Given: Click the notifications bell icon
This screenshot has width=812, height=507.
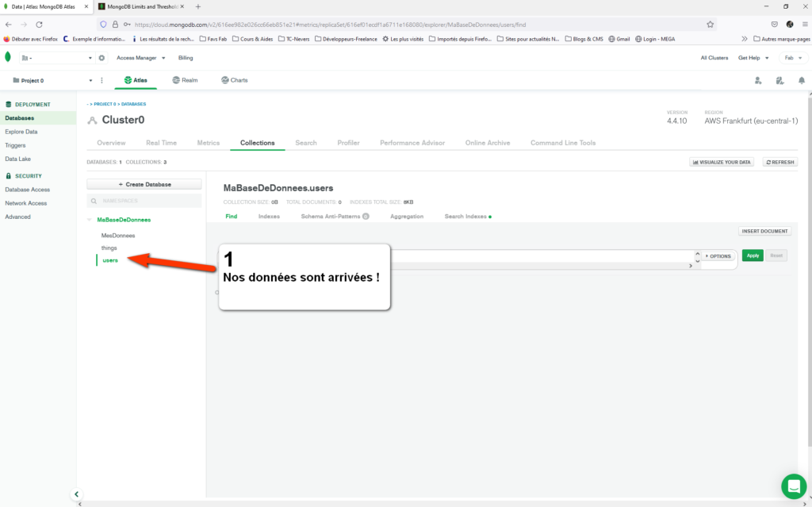Looking at the screenshot, I should (802, 81).
